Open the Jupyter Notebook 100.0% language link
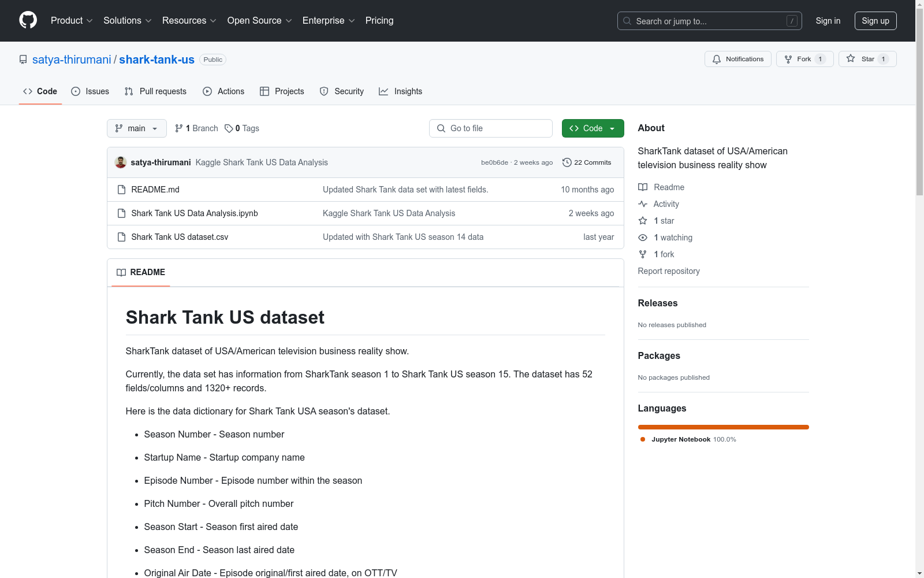Viewport: 924px width, 578px height. [688, 439]
